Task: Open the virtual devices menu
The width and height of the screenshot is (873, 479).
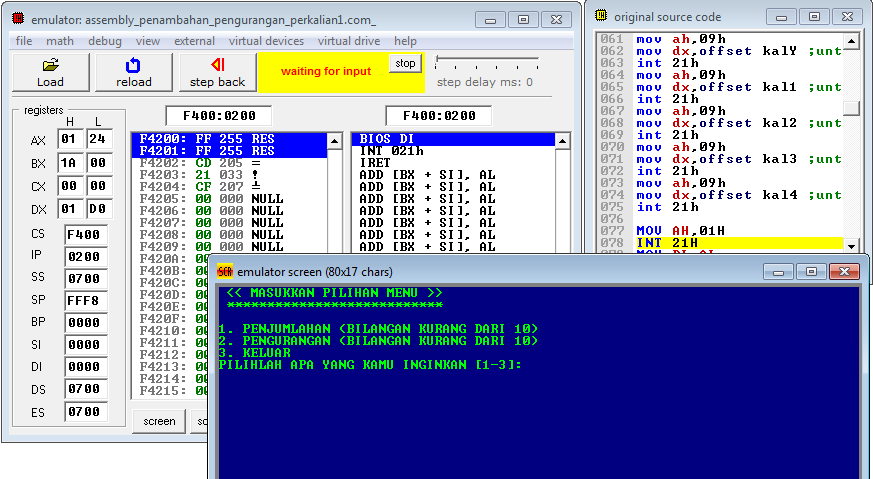Action: tap(266, 41)
